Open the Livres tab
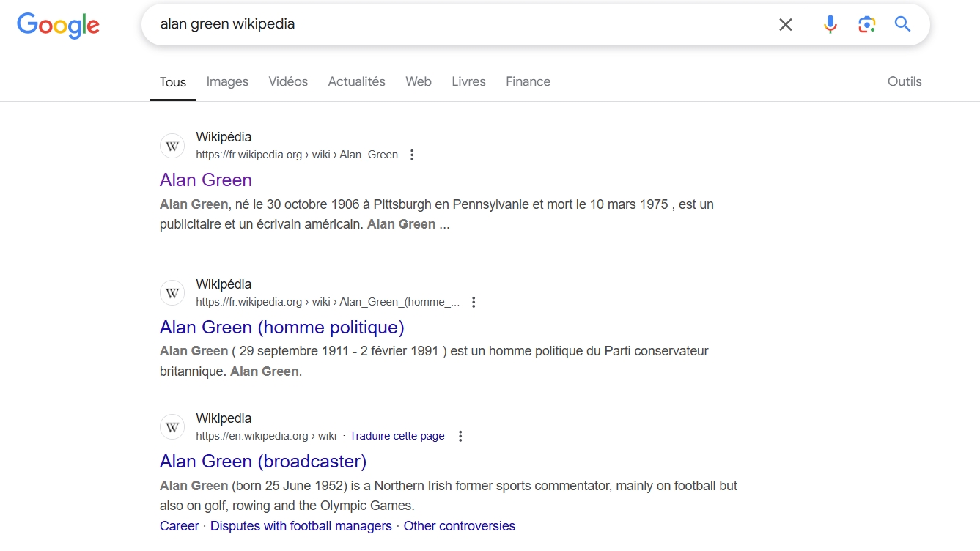This screenshot has height=551, width=980. [468, 81]
